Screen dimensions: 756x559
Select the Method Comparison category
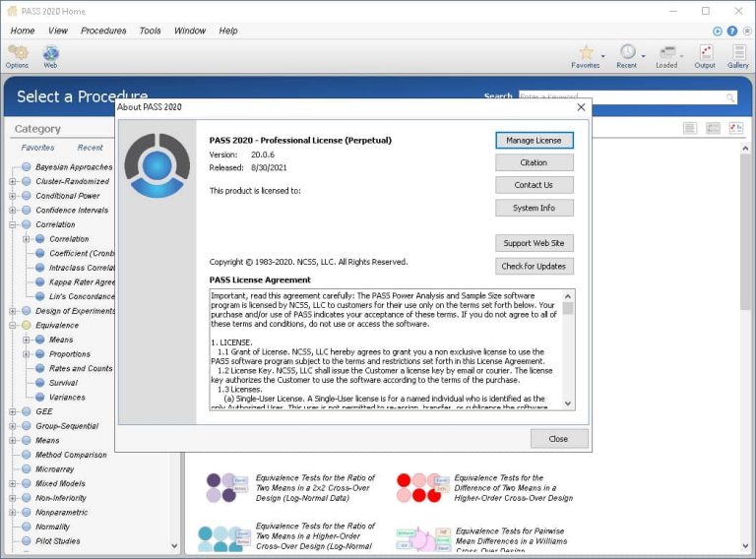(x=71, y=455)
